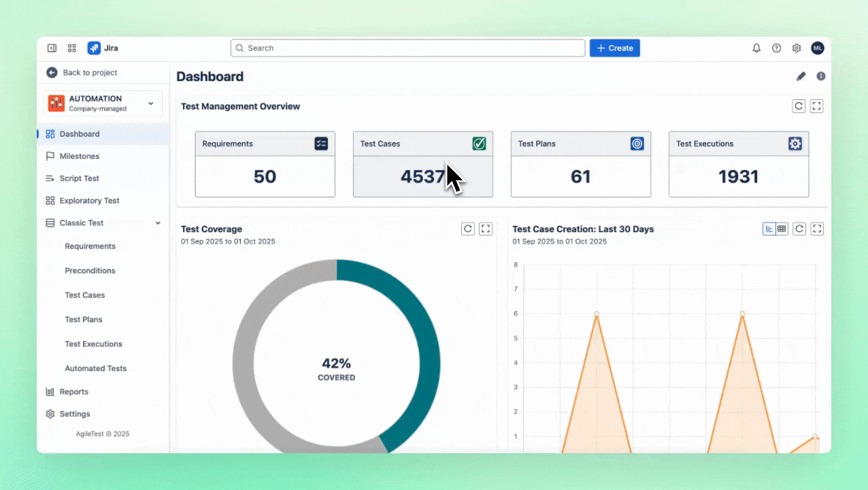Screen dimensions: 868x490
Task: Click the blue Create button
Action: [x=614, y=48]
